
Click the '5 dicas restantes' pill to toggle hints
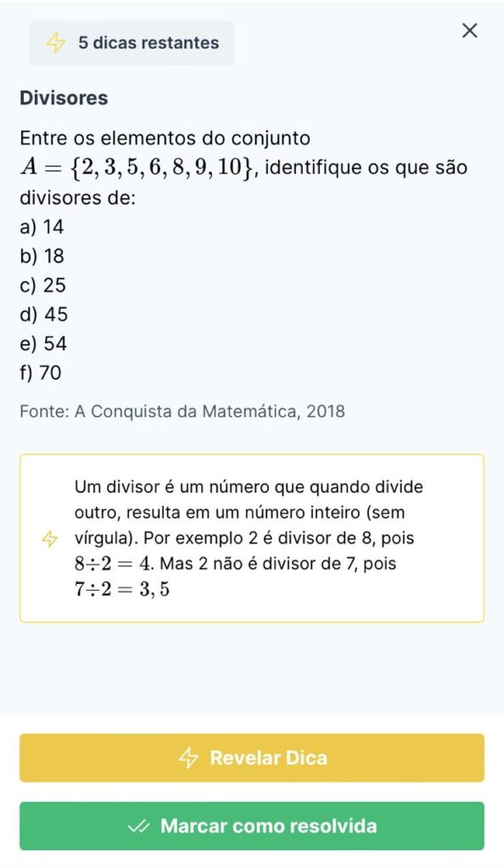click(132, 41)
